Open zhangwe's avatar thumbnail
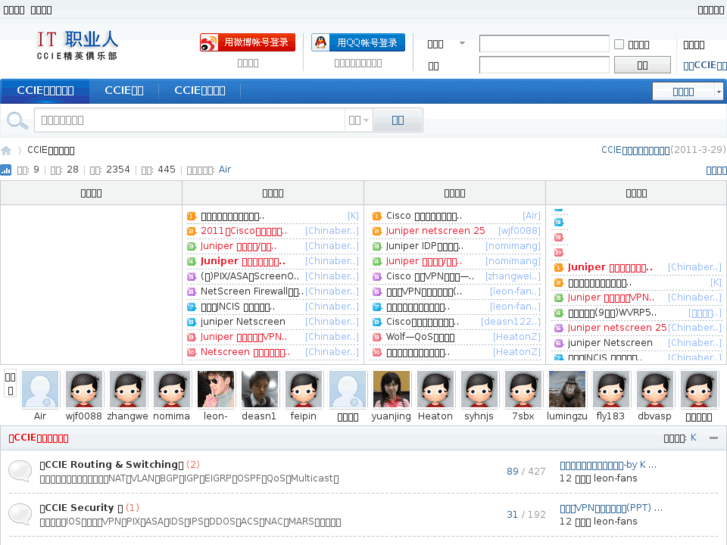This screenshot has width=727, height=545. pyautogui.click(x=128, y=389)
